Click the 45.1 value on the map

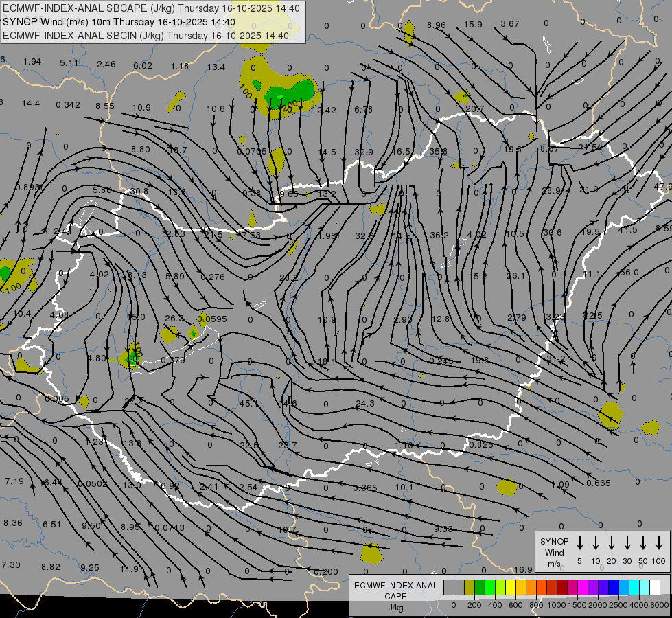coord(248,403)
